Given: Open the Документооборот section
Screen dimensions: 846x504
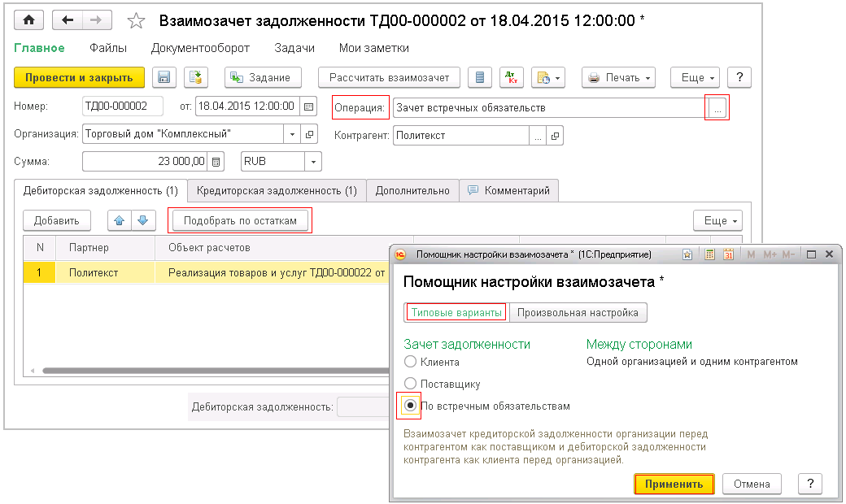Looking at the screenshot, I should [200, 48].
